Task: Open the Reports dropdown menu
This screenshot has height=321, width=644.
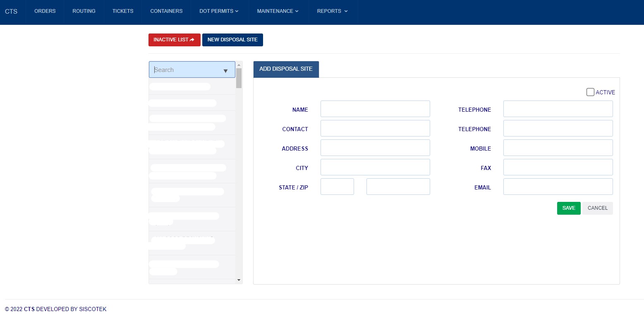Action: click(x=332, y=11)
